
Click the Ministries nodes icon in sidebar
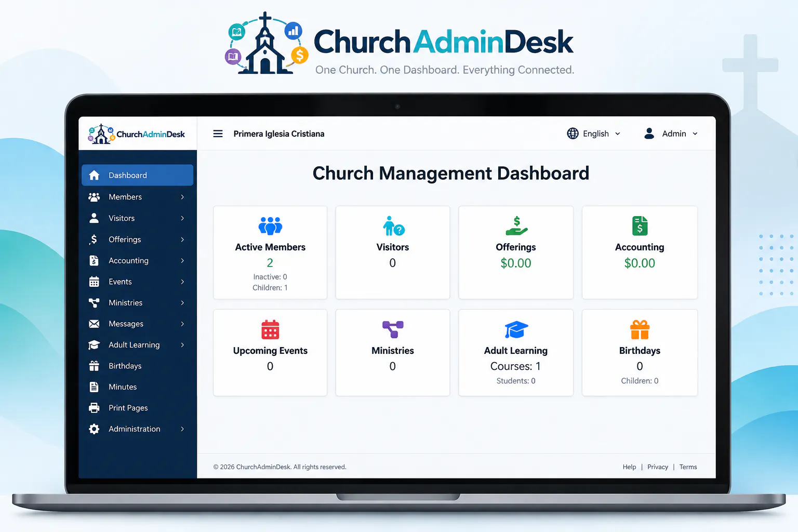tap(94, 302)
